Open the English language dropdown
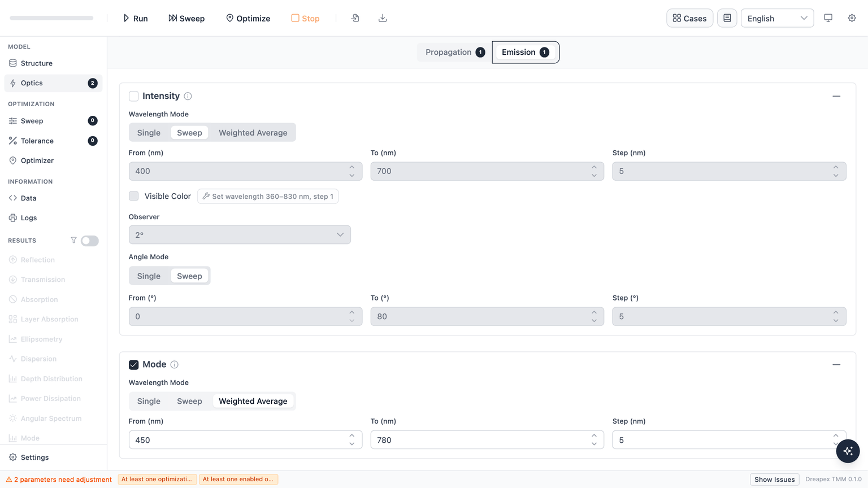 [x=777, y=18]
